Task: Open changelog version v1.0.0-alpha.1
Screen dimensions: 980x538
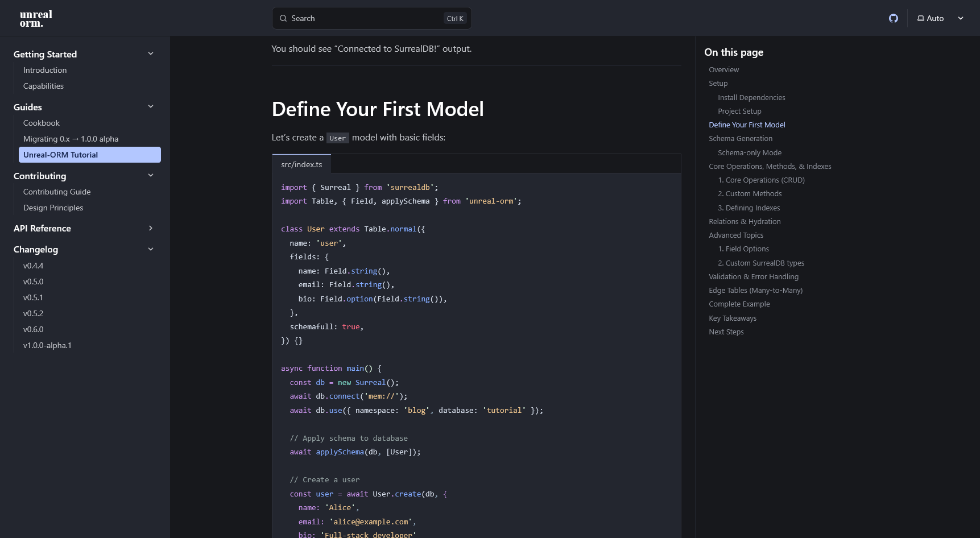Action: (47, 345)
